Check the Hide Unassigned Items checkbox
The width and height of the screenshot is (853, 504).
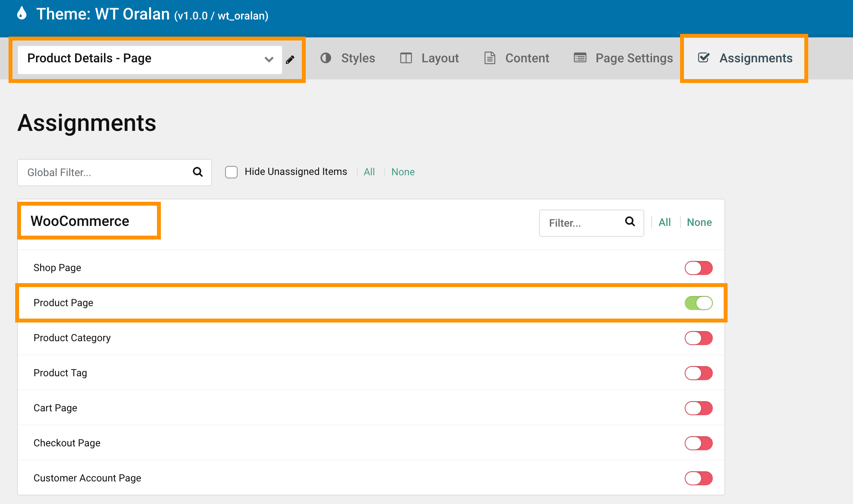(x=231, y=172)
